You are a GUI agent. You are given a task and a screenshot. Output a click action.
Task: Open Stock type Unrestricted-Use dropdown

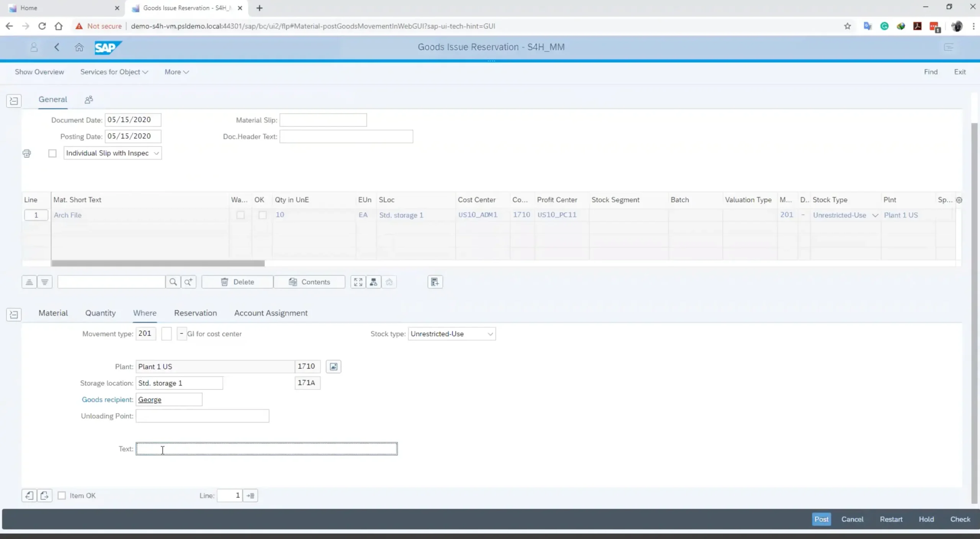[x=452, y=334]
